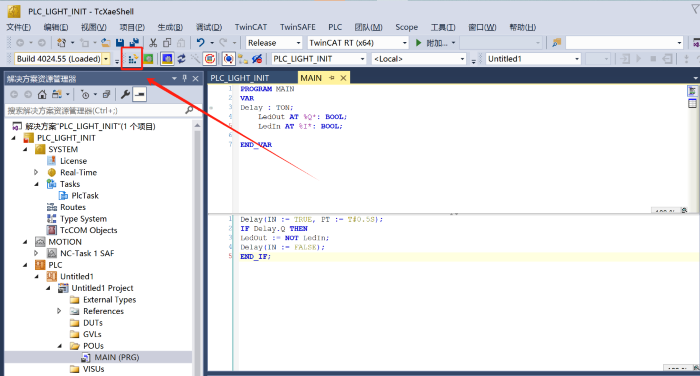Pin the MAIN tab
Screen dimensions: 700x376
tap(332, 78)
